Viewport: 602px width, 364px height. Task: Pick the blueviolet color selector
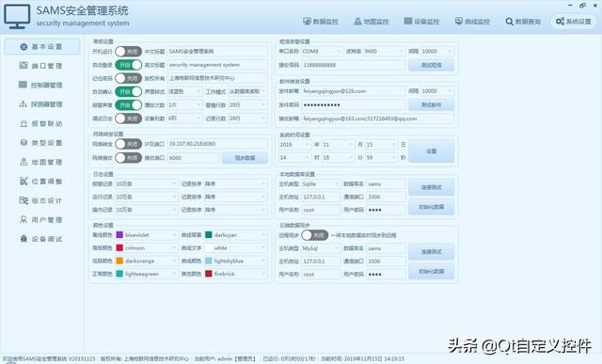click(147, 234)
